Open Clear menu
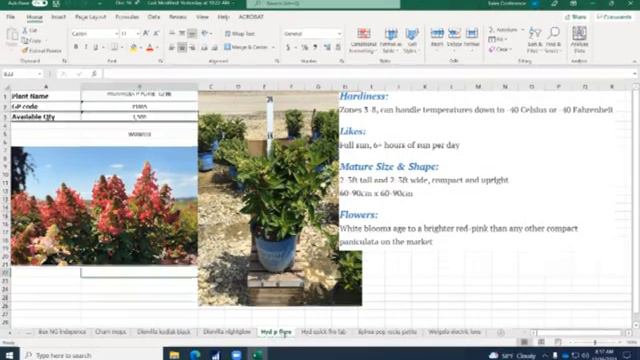Image resolution: width=640 pixels, height=360 pixels. coord(500,49)
